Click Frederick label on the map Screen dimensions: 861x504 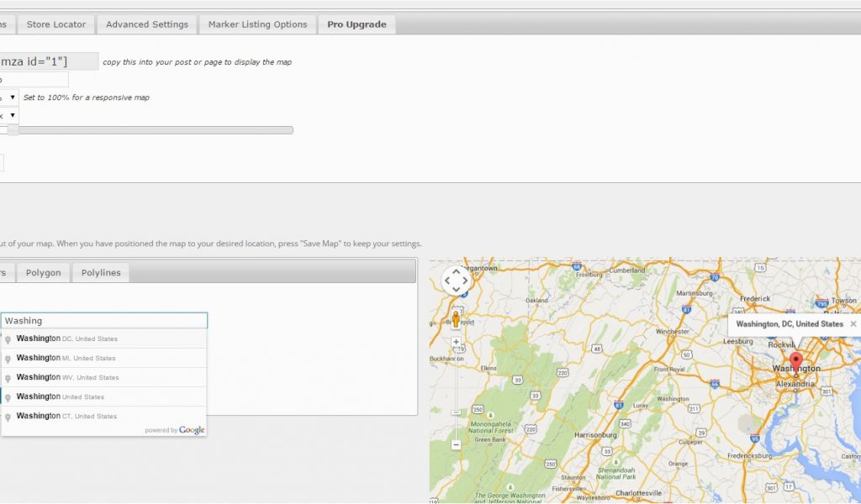tap(755, 299)
